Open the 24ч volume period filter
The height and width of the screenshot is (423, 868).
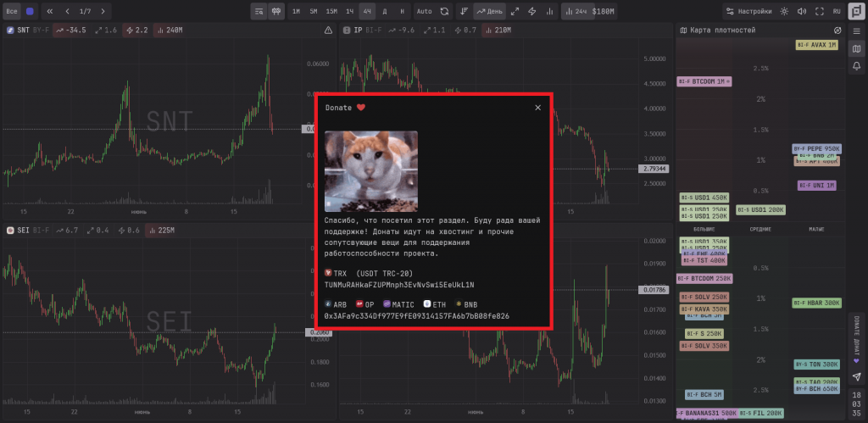pyautogui.click(x=576, y=11)
